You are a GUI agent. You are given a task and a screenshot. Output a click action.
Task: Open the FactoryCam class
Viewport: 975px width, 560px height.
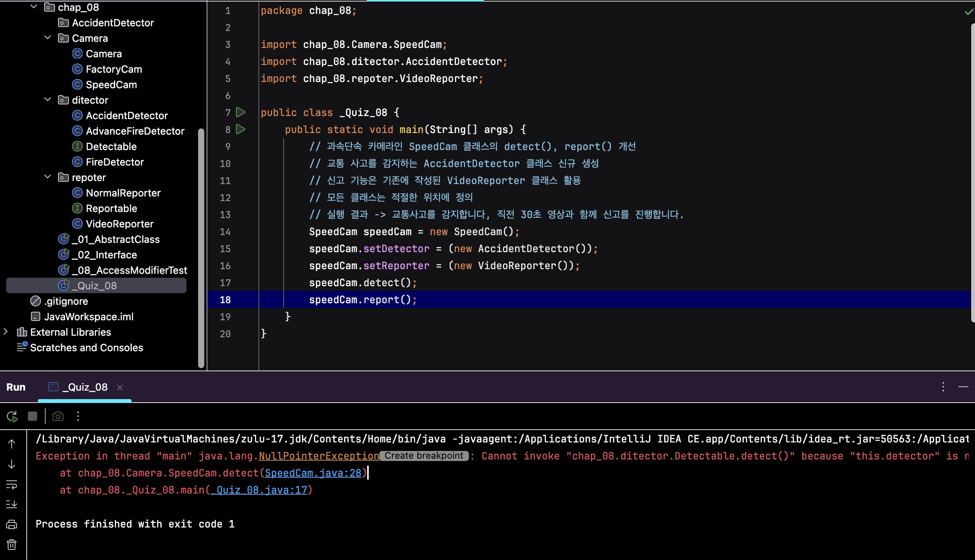[x=107, y=69]
